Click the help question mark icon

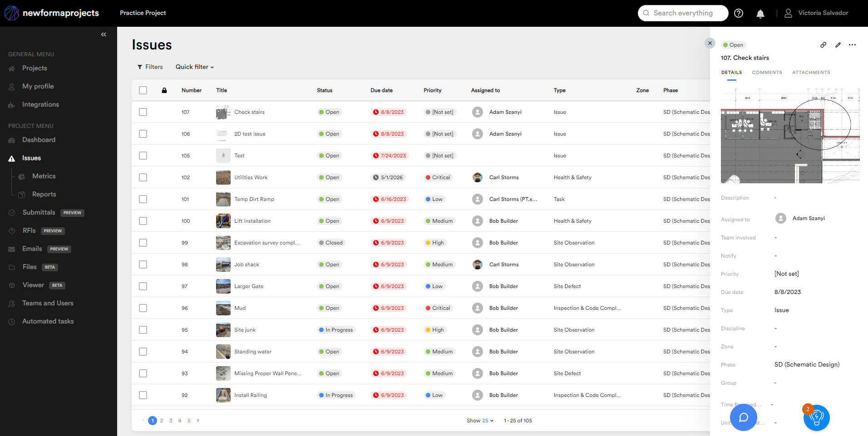pyautogui.click(x=739, y=14)
